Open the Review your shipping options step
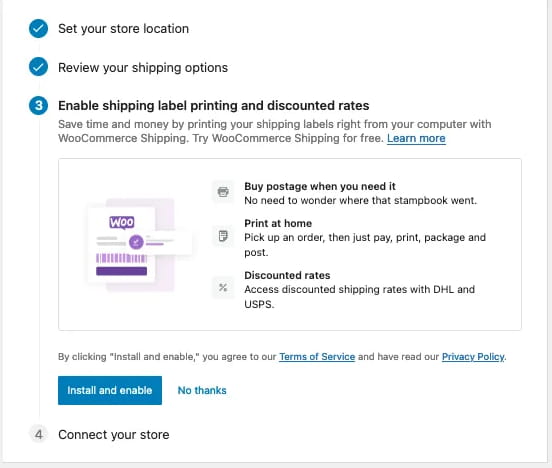 [x=143, y=67]
